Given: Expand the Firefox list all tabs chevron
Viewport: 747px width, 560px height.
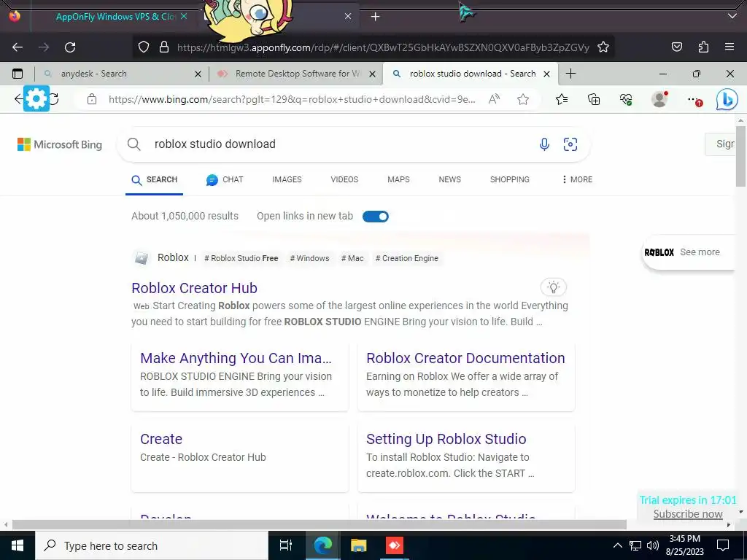Looking at the screenshot, I should click(x=732, y=17).
